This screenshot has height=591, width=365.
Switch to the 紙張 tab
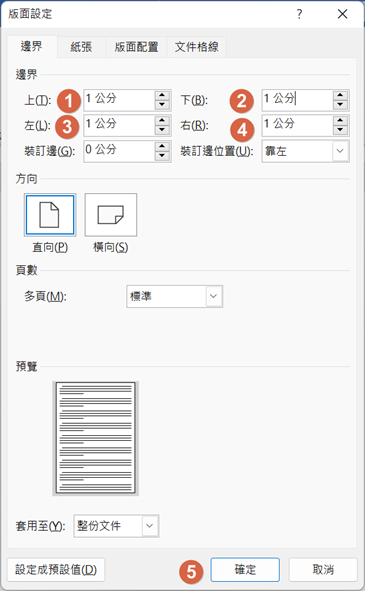click(81, 47)
